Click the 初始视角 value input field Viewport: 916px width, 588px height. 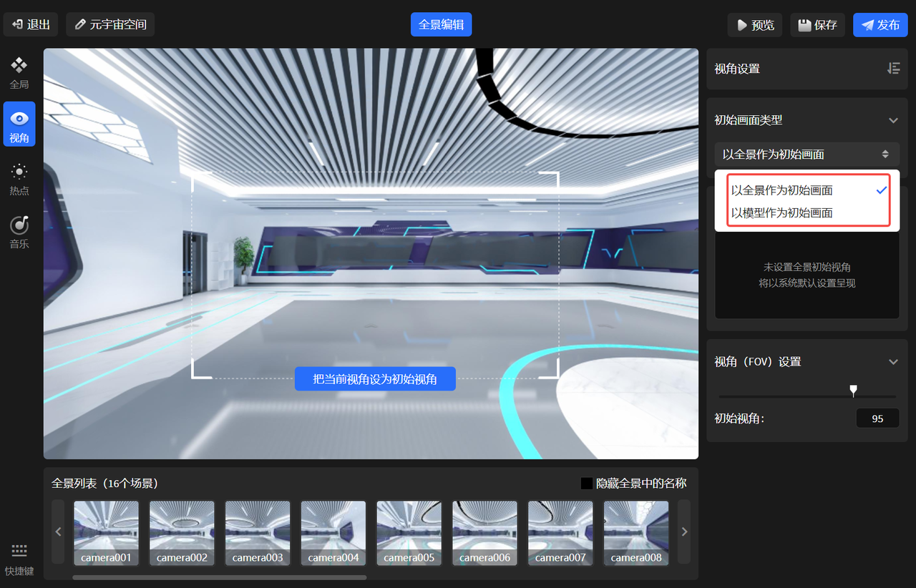(x=877, y=418)
